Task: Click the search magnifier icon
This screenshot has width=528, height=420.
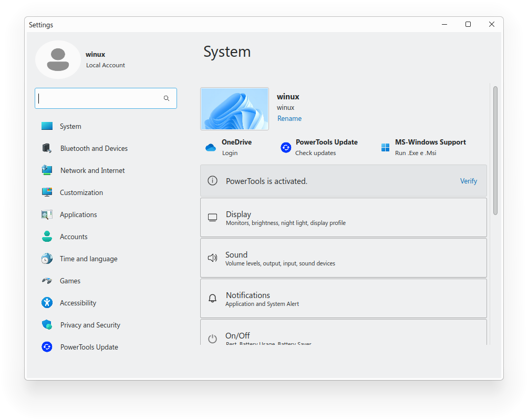Action: (167, 98)
